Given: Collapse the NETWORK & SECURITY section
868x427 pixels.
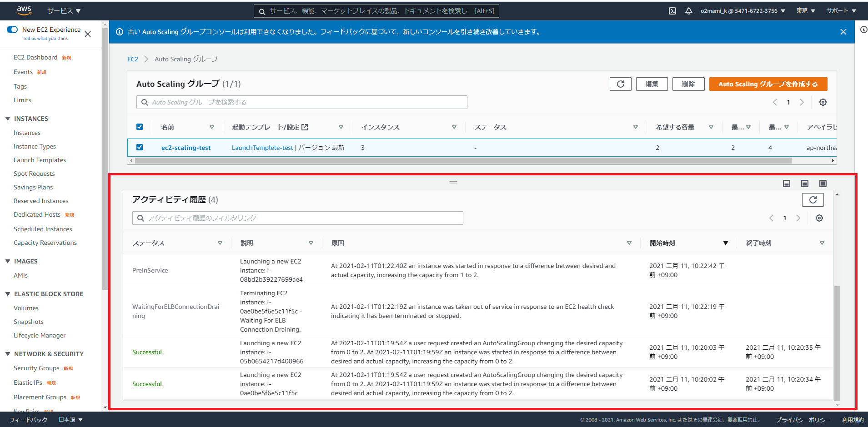Looking at the screenshot, I should [8, 354].
